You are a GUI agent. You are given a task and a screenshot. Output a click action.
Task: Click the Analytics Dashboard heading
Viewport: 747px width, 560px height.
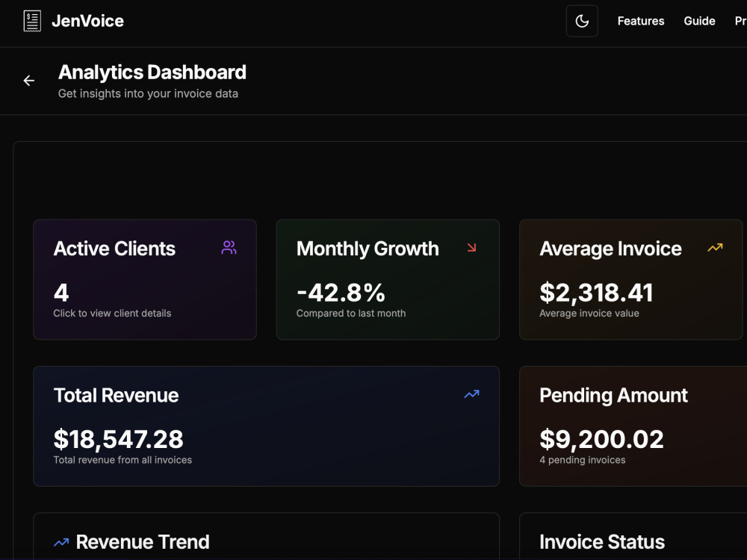(x=152, y=72)
